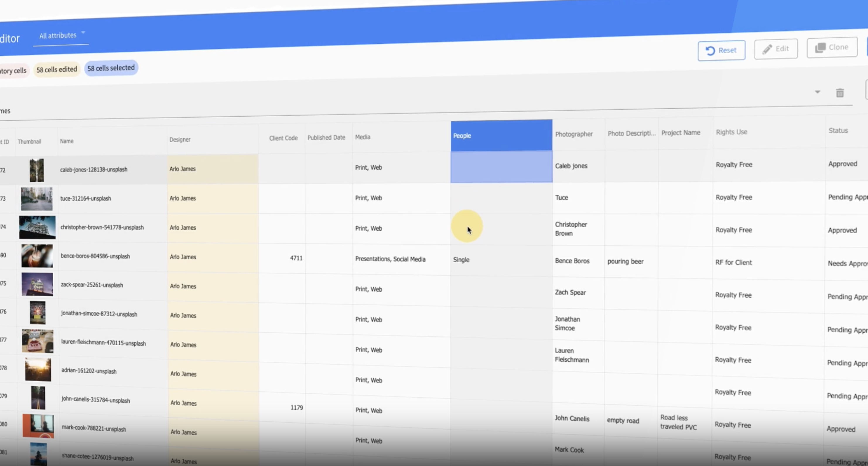Viewport: 868px width, 466px height.
Task: Click the Reset button with undo arrow
Action: (721, 51)
